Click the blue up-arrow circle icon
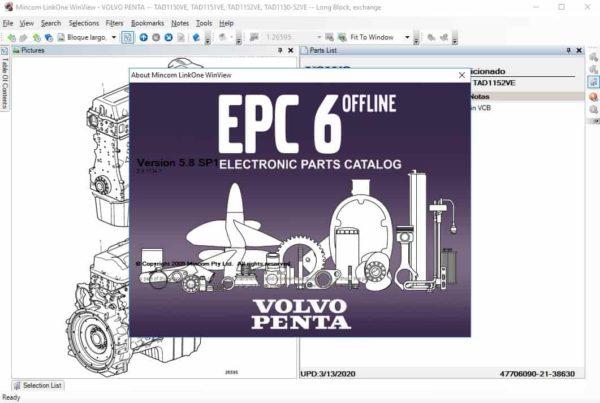The height and width of the screenshot is (403, 600). (x=143, y=37)
